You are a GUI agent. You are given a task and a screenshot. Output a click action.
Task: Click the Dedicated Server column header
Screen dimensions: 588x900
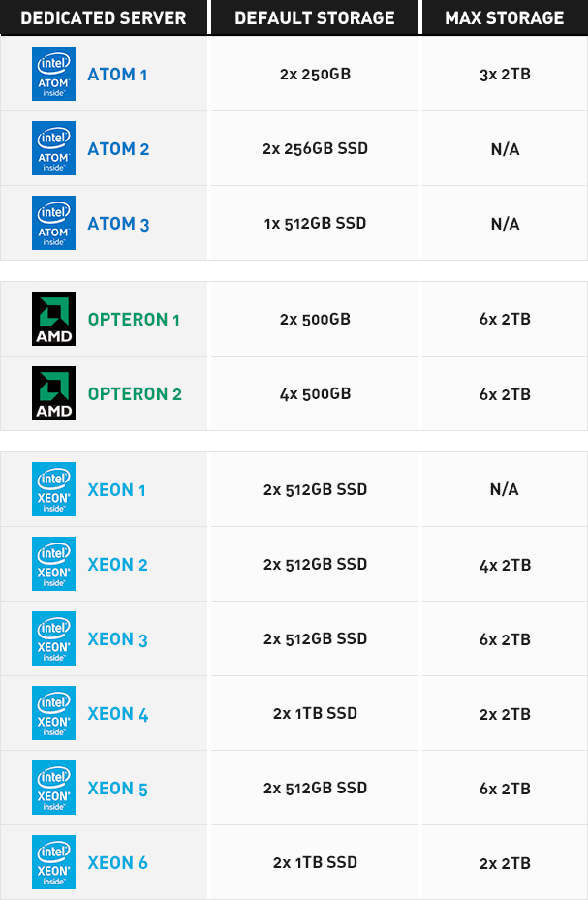pyautogui.click(x=104, y=17)
